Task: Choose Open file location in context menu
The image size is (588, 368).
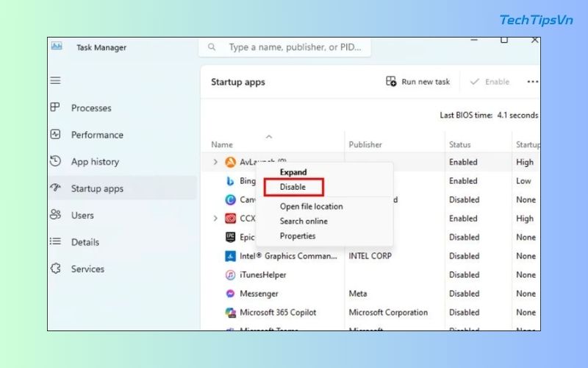Action: coord(311,207)
